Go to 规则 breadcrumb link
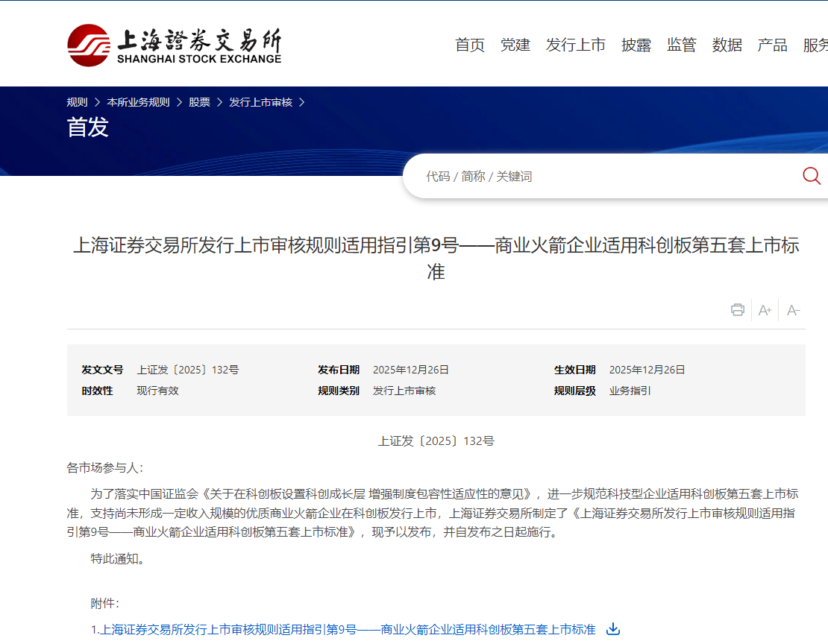 pos(77,102)
